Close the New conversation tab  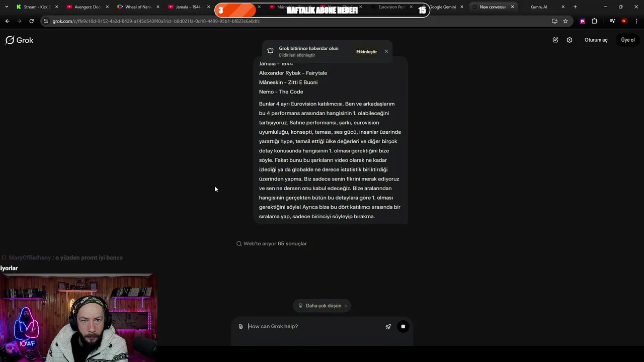coord(512,7)
